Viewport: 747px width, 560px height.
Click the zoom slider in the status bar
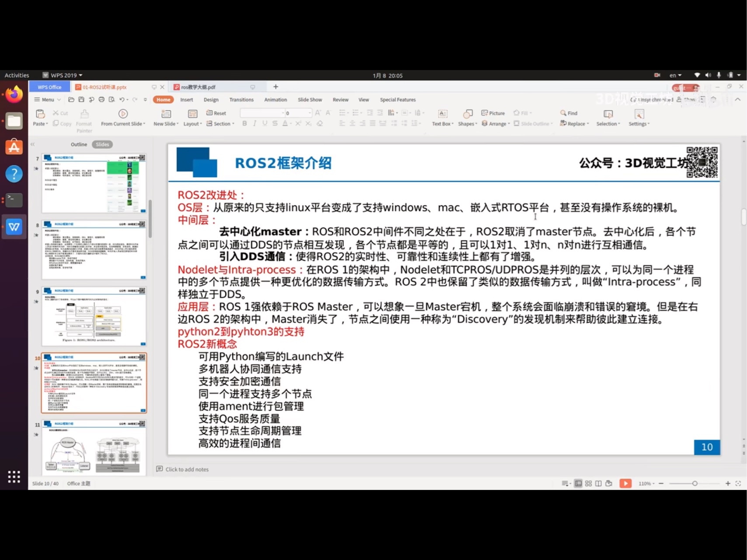tap(695, 483)
